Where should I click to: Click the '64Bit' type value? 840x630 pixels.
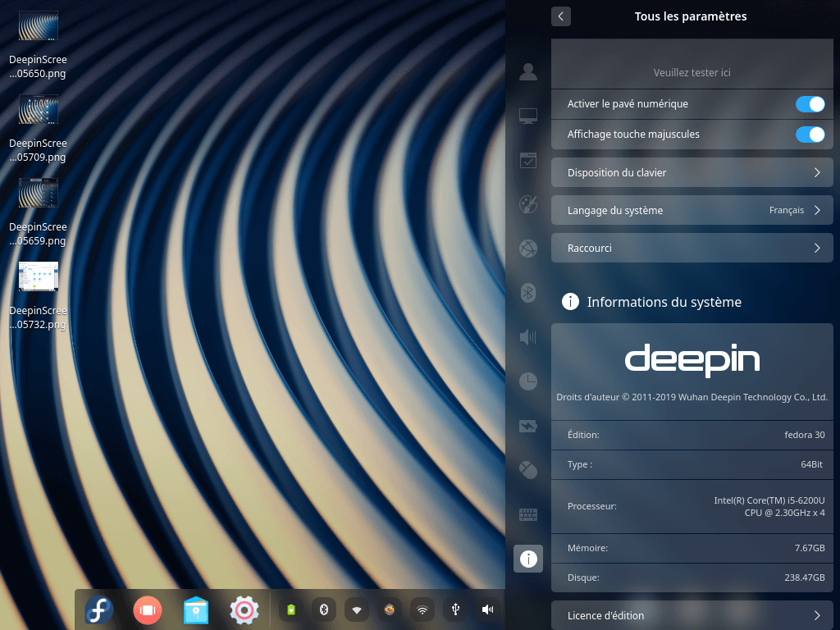pyautogui.click(x=811, y=464)
